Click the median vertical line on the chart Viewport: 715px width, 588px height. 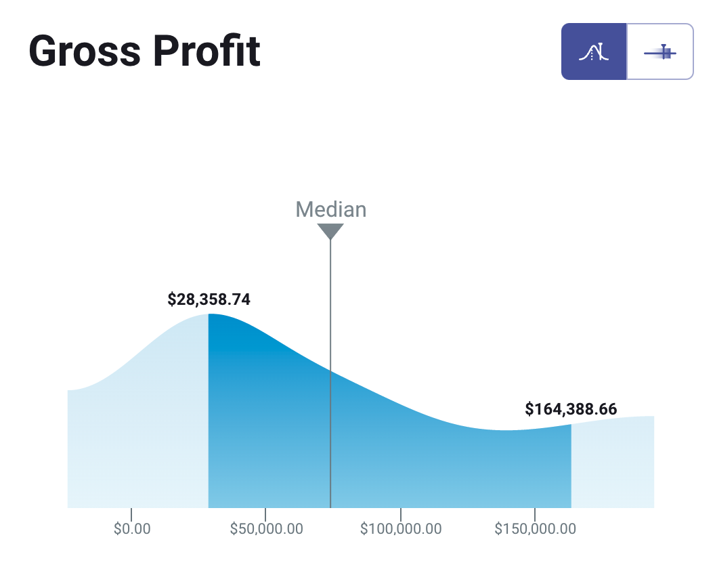click(x=330, y=373)
